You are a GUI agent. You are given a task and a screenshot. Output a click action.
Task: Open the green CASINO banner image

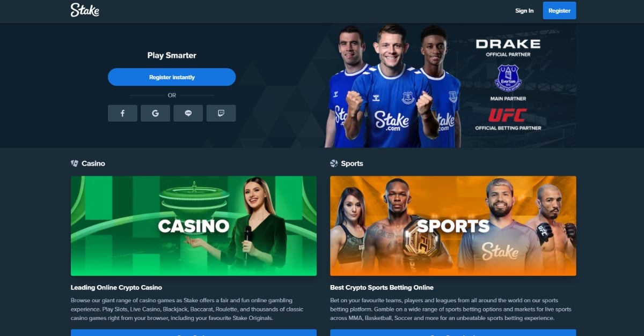(194, 226)
